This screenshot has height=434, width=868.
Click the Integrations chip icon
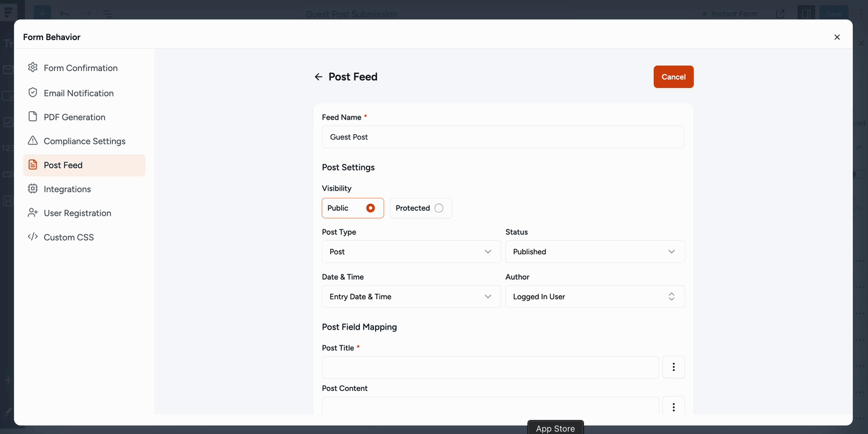point(33,189)
